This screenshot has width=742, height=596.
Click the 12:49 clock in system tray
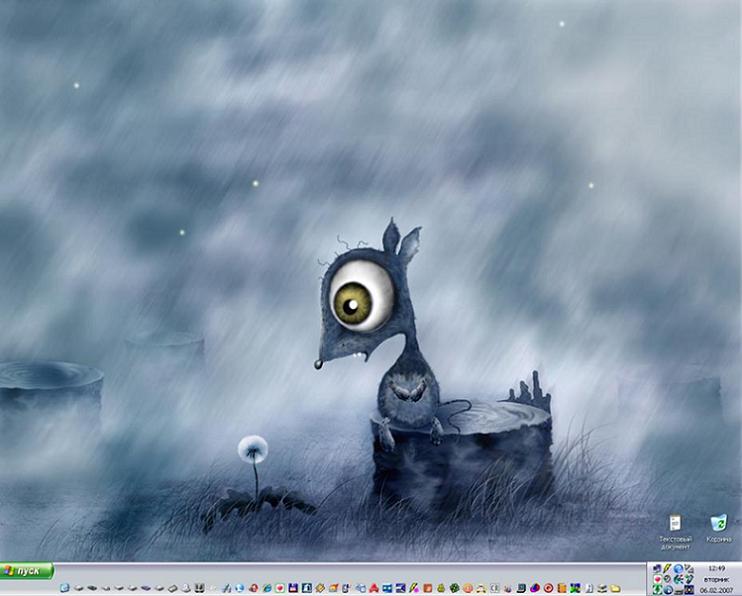tap(716, 567)
